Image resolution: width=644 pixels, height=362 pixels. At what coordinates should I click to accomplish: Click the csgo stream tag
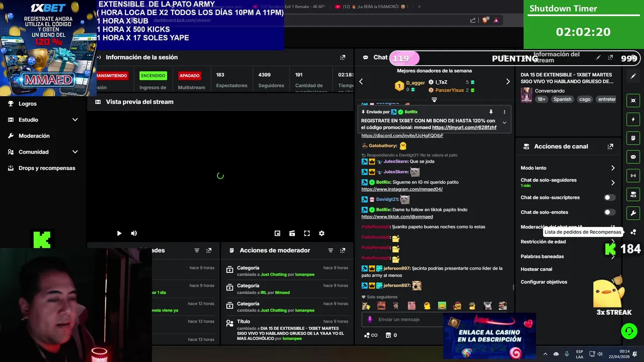(x=585, y=100)
